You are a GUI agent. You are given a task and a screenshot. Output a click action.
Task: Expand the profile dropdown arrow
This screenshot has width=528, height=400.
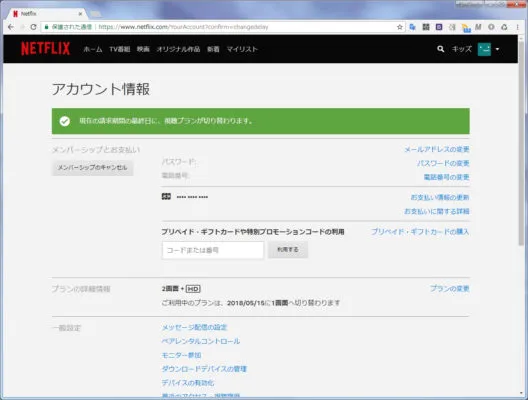(497, 49)
